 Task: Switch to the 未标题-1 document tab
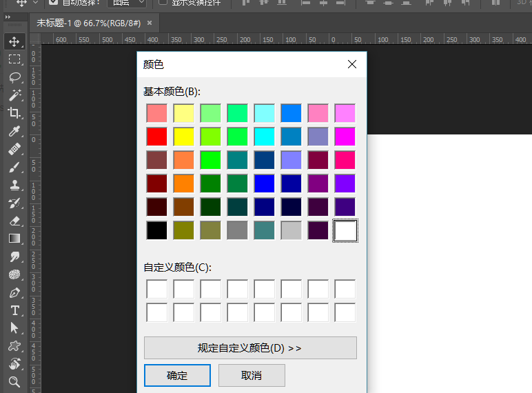88,23
